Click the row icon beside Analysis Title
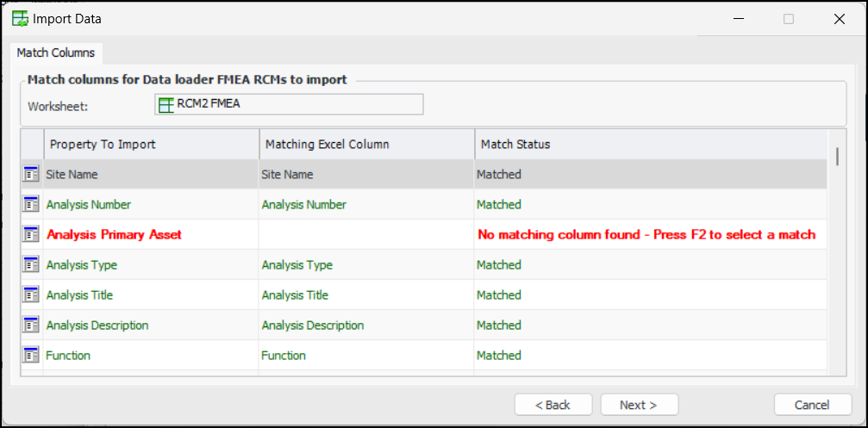 [x=31, y=295]
